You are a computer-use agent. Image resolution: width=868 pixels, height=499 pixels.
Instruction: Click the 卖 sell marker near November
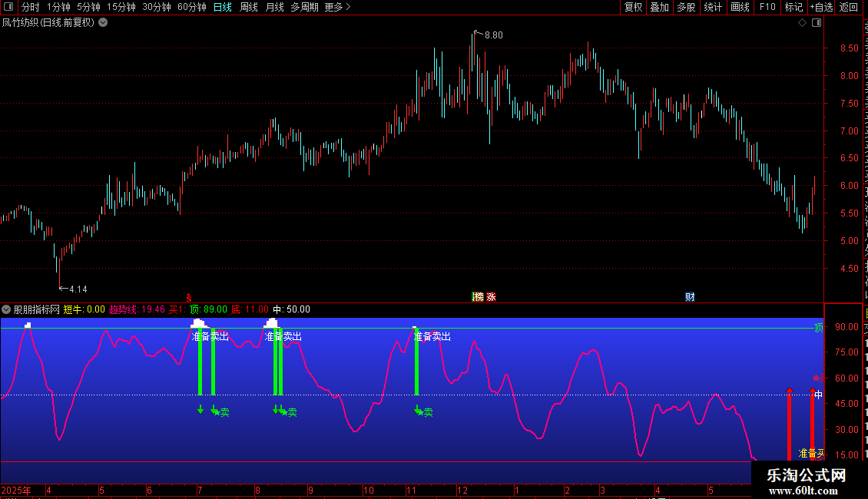coord(429,412)
